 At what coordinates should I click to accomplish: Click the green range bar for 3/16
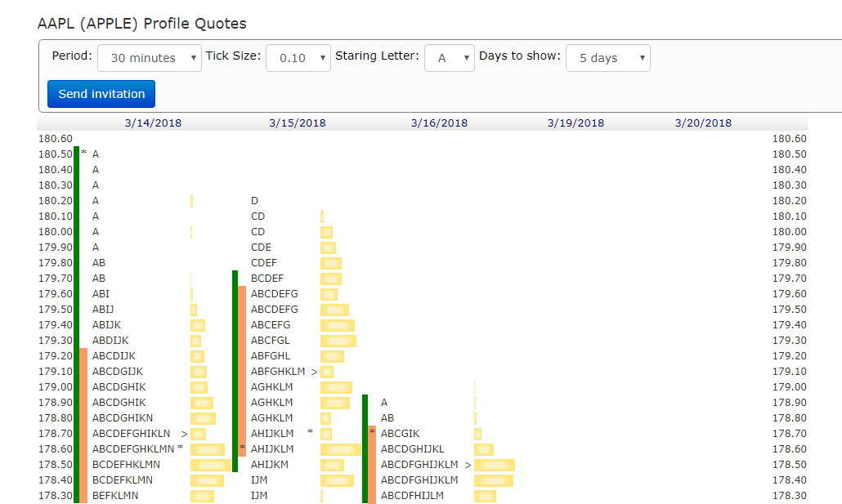[x=365, y=448]
